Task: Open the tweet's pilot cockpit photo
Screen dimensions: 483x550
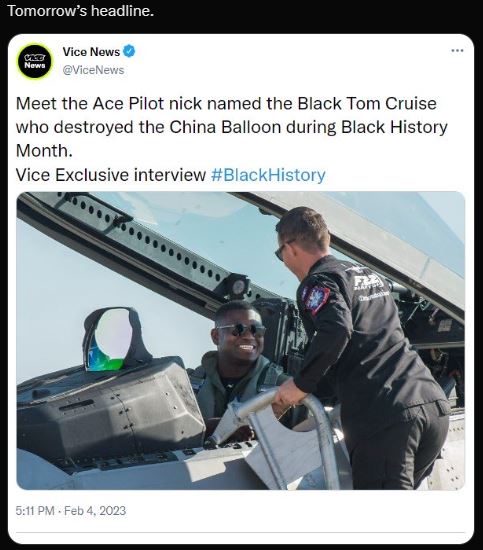Action: 241,341
